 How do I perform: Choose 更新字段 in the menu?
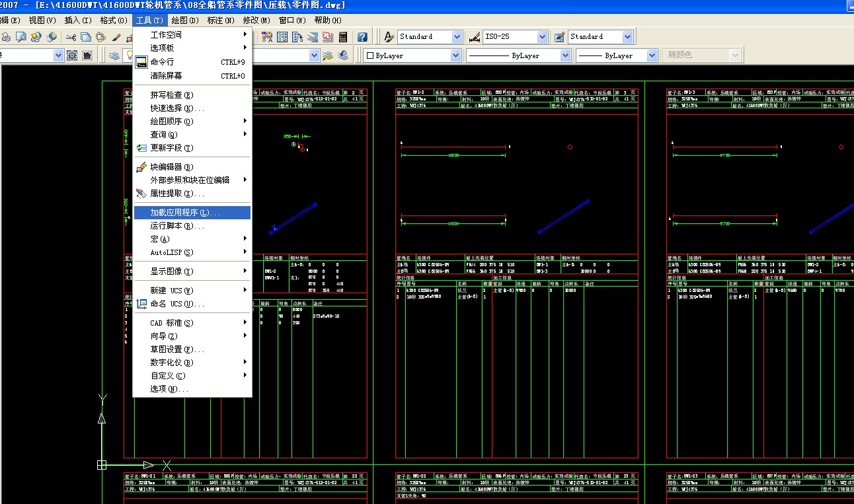[192, 147]
